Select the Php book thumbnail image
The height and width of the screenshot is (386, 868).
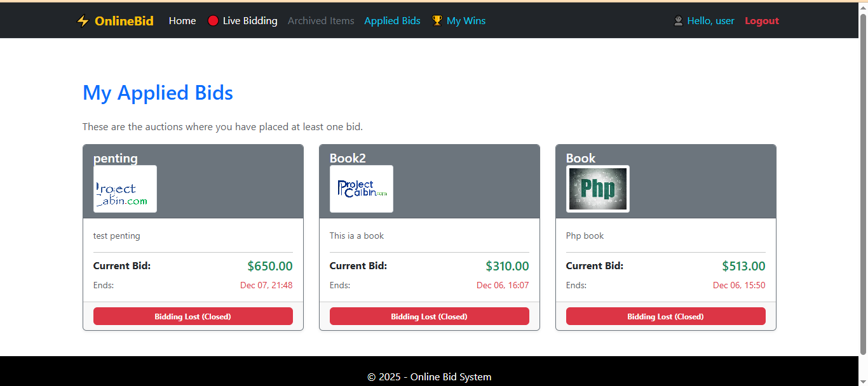[597, 189]
